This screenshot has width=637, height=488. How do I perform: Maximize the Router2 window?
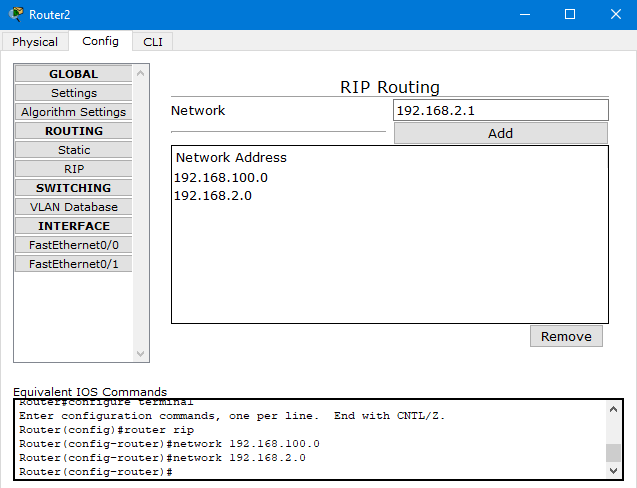pos(570,15)
